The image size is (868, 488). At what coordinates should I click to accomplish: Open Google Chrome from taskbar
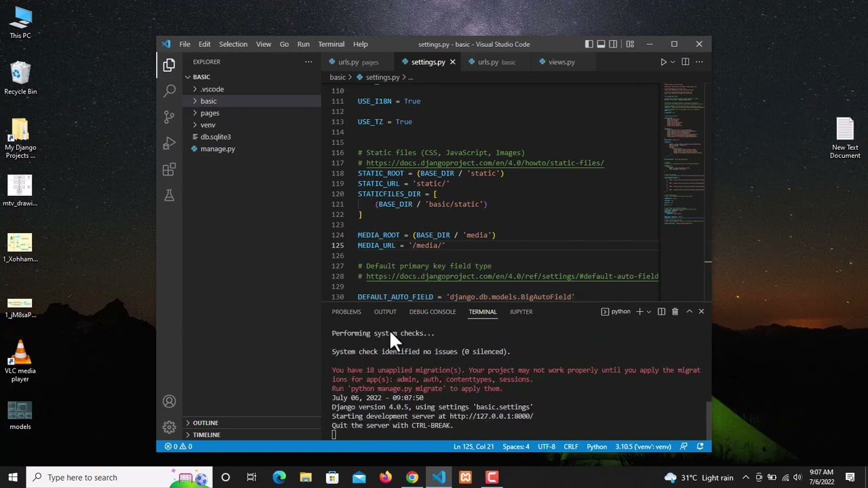pyautogui.click(x=412, y=477)
